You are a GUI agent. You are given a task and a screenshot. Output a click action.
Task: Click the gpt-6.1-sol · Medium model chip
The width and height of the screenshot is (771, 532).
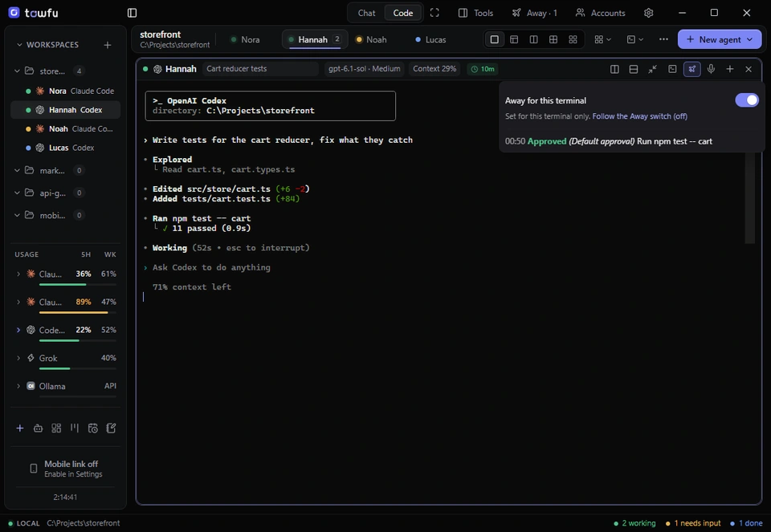coord(364,69)
